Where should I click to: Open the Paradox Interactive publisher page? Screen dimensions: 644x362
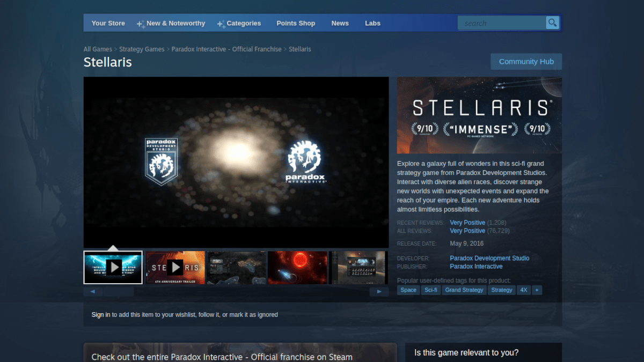pos(476,266)
